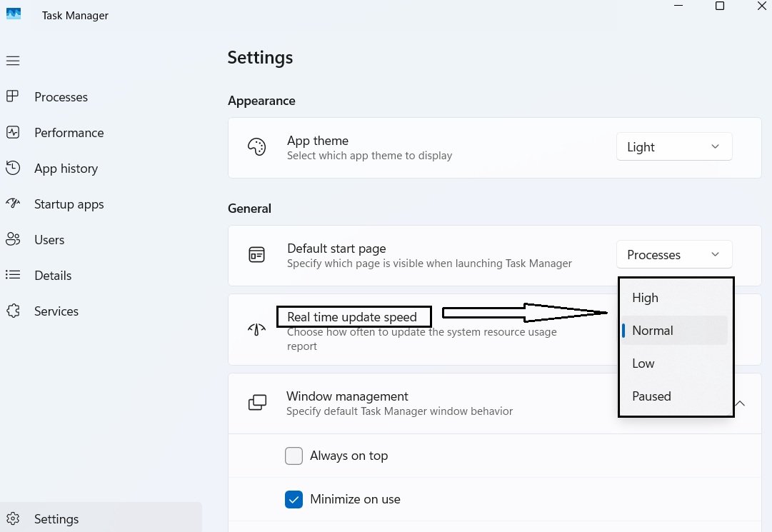Open the App theme Light dropdown
Screen dimensions: 772x532
[x=674, y=146]
